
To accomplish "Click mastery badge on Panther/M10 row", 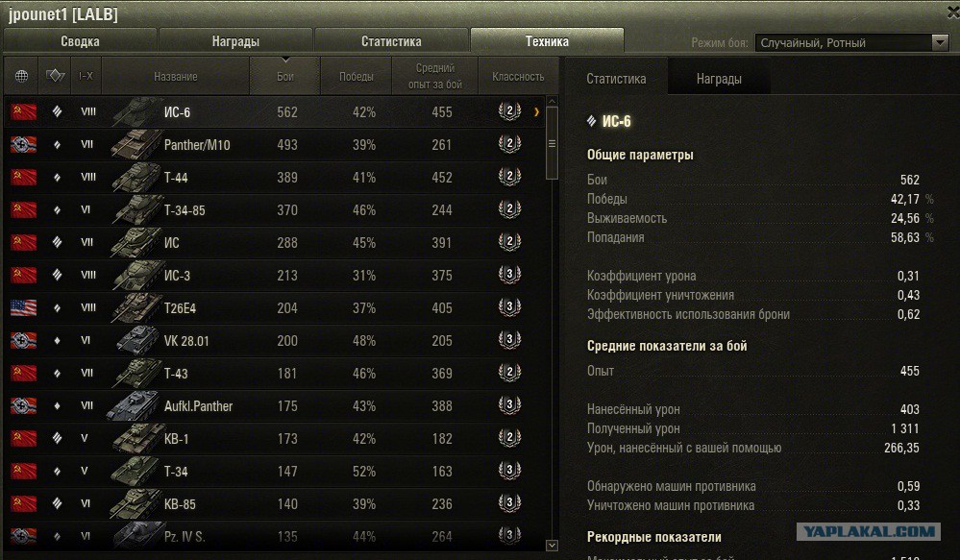I will tap(509, 145).
